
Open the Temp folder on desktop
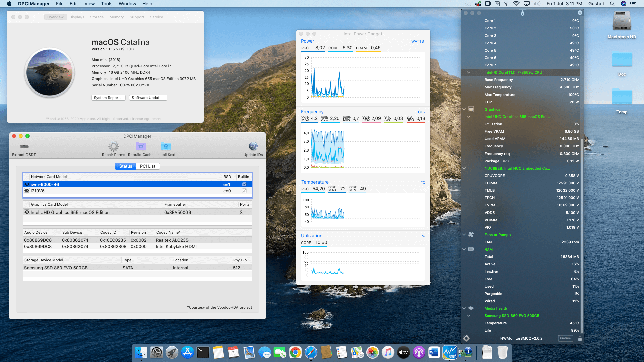622,97
